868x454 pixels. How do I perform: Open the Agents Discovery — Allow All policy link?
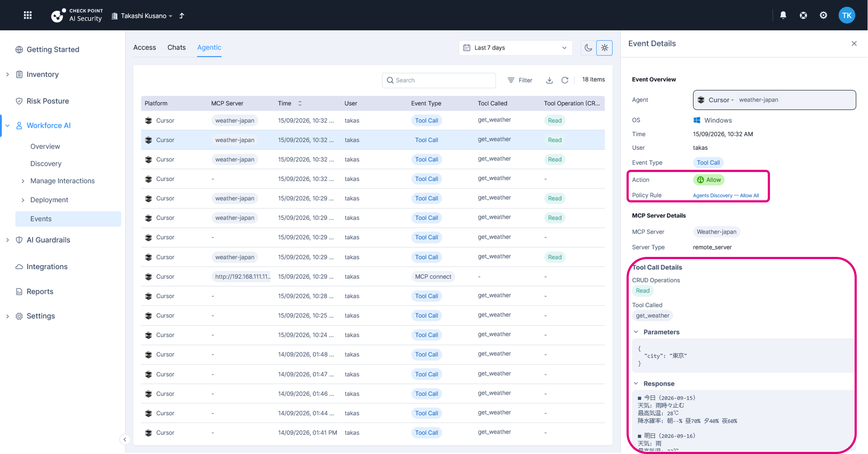point(726,195)
